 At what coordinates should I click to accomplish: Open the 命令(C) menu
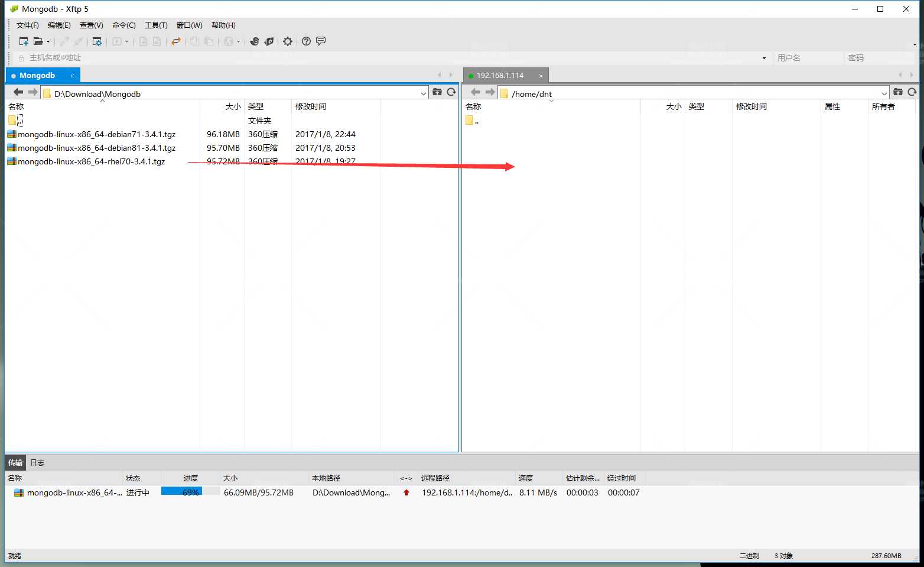[124, 25]
